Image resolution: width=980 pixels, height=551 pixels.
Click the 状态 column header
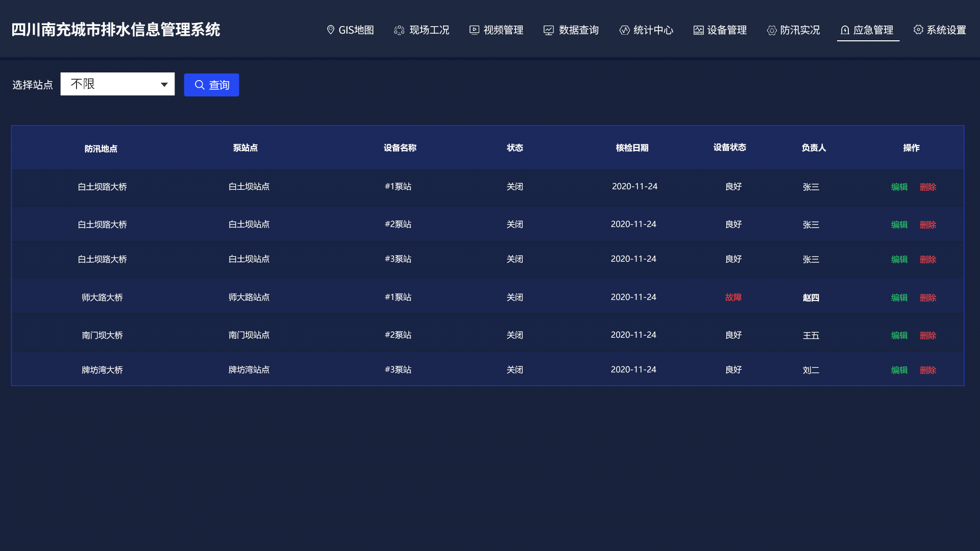coord(515,148)
